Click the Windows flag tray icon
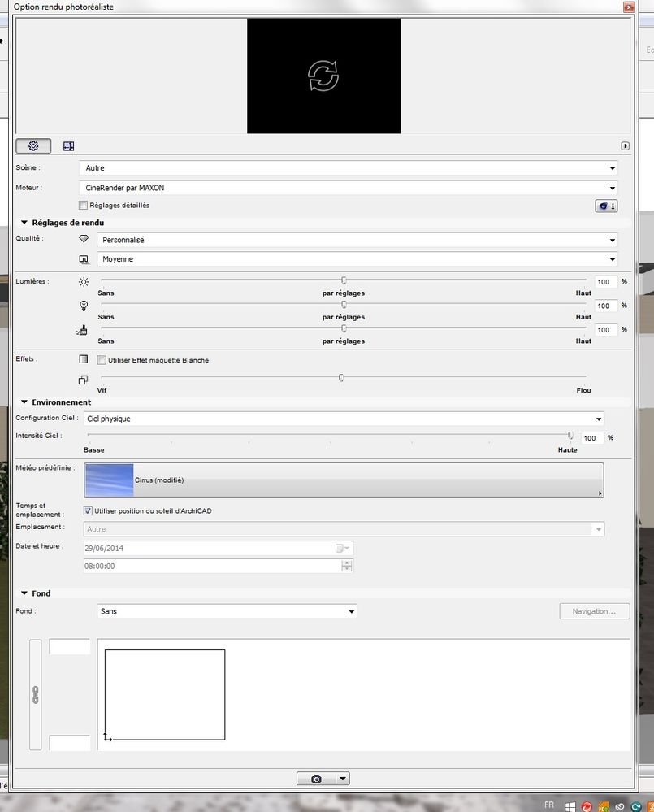 tap(570, 807)
